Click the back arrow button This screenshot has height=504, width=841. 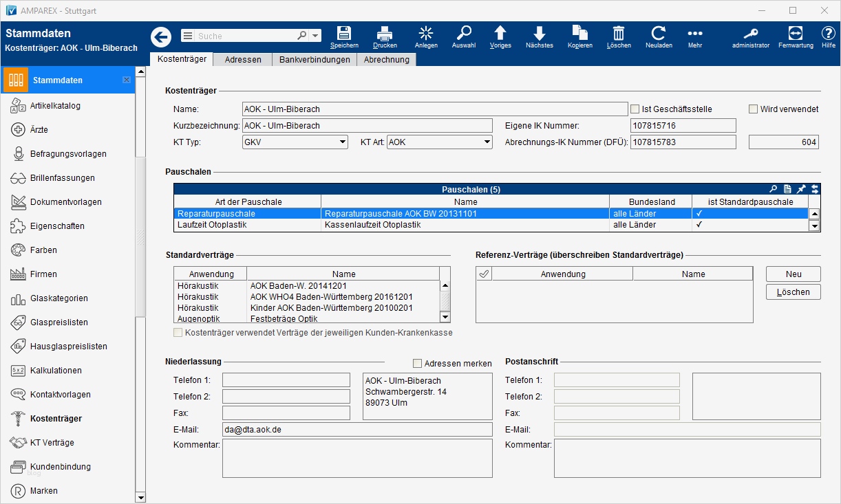[161, 36]
